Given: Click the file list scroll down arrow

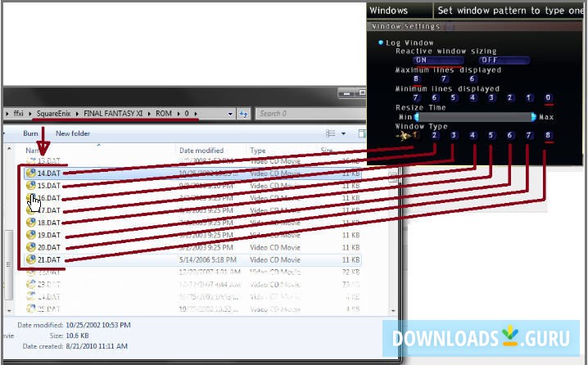Looking at the screenshot, I should [393, 311].
